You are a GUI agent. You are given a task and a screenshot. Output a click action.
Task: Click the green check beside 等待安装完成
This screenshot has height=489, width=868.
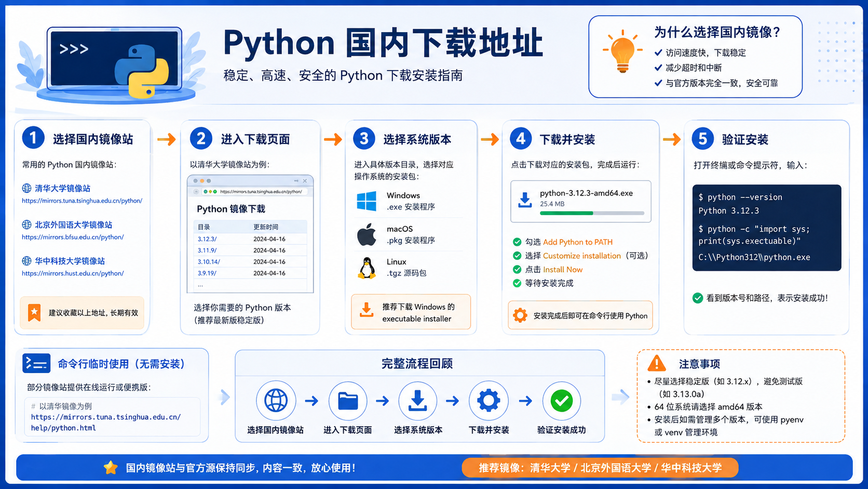click(x=517, y=283)
